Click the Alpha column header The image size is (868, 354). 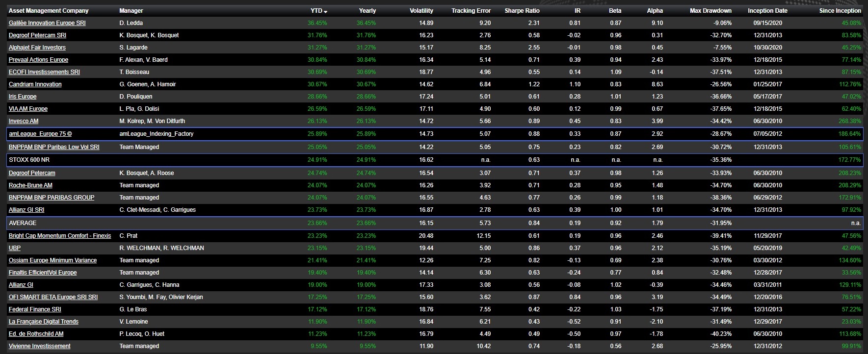pos(655,11)
